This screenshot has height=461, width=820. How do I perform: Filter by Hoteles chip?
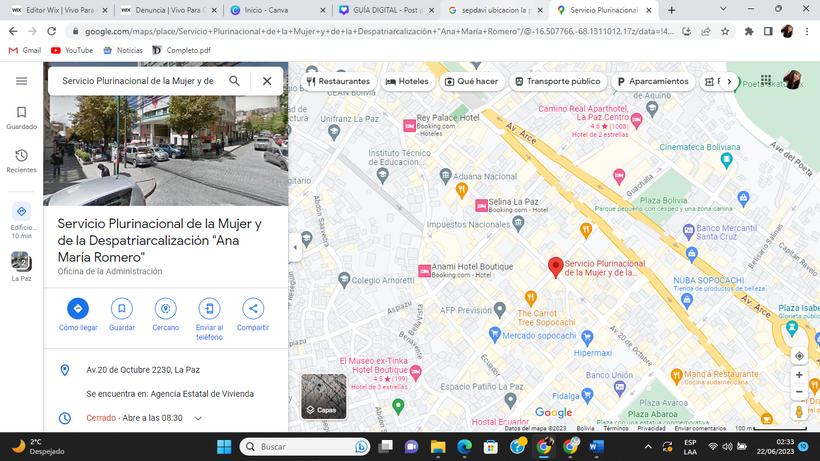[407, 82]
